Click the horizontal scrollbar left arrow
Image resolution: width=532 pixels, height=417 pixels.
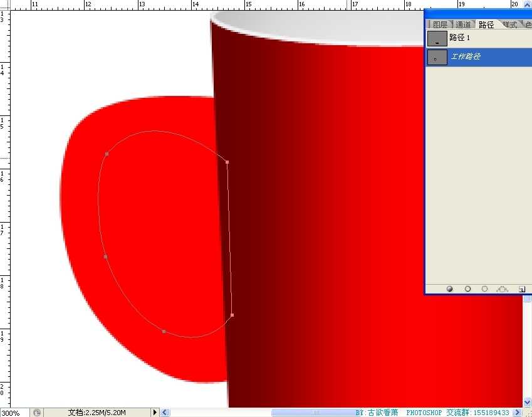[165, 413]
